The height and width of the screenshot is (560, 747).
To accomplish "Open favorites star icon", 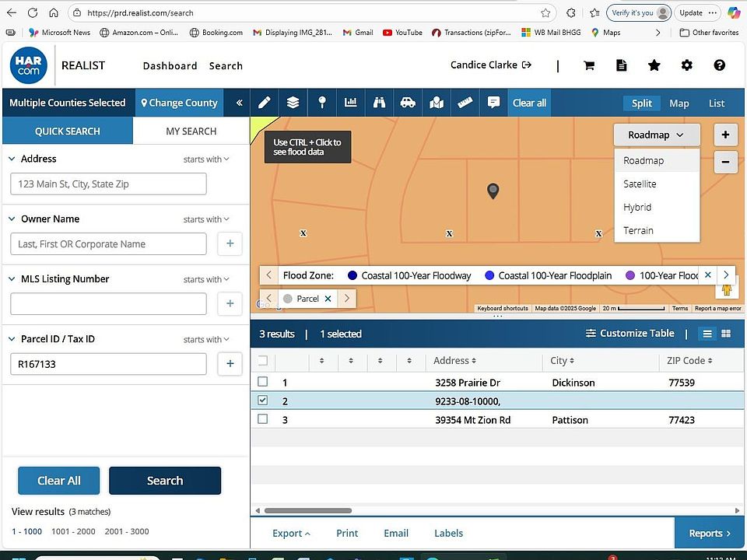I will [x=654, y=66].
